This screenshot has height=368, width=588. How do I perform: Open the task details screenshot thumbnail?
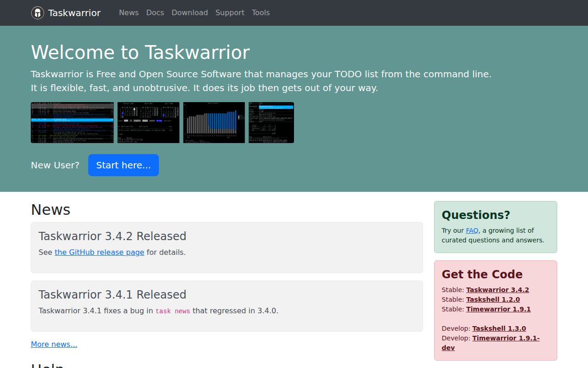pos(271,122)
